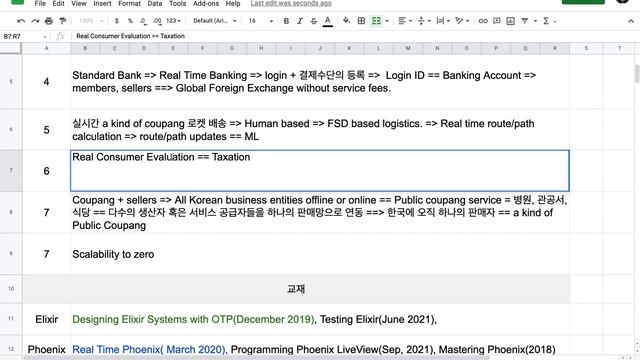Image resolution: width=640 pixels, height=360 pixels.
Task: Open the borders tool
Action: tap(361, 21)
